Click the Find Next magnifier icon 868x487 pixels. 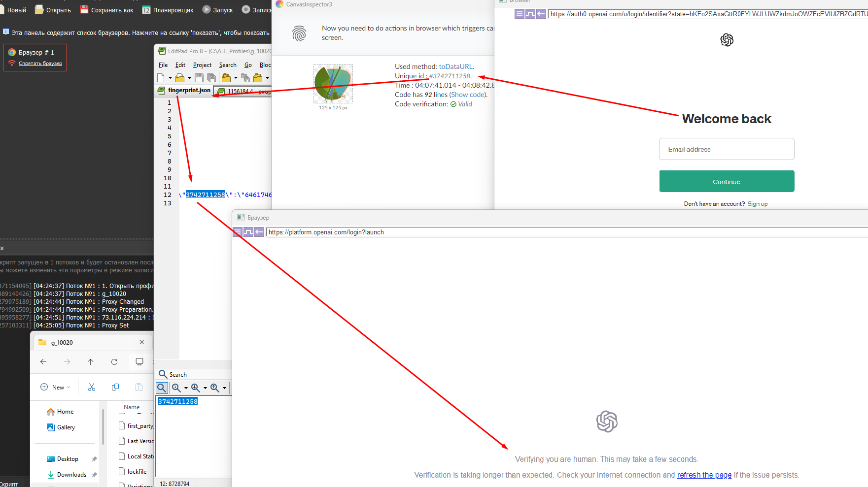[x=195, y=388]
